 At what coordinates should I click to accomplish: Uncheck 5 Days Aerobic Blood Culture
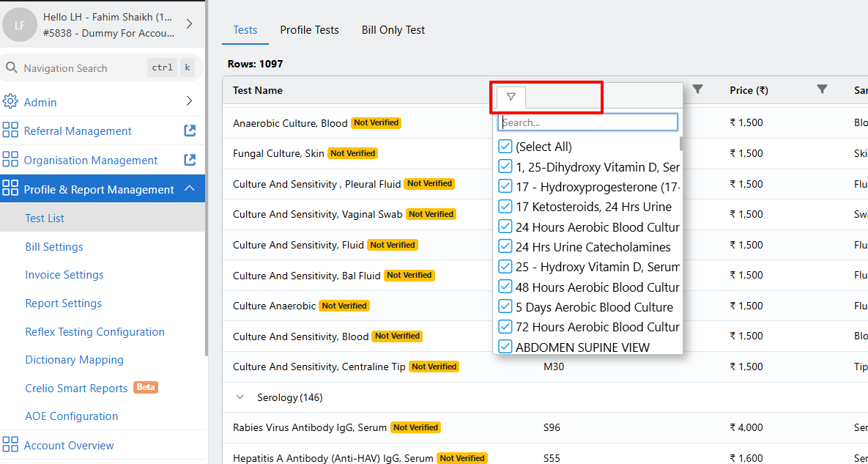click(505, 307)
